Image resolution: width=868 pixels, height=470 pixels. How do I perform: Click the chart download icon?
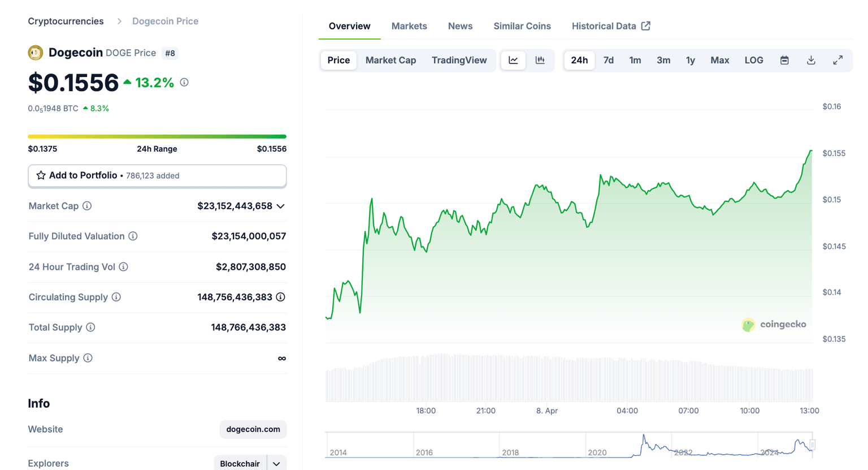coord(811,60)
